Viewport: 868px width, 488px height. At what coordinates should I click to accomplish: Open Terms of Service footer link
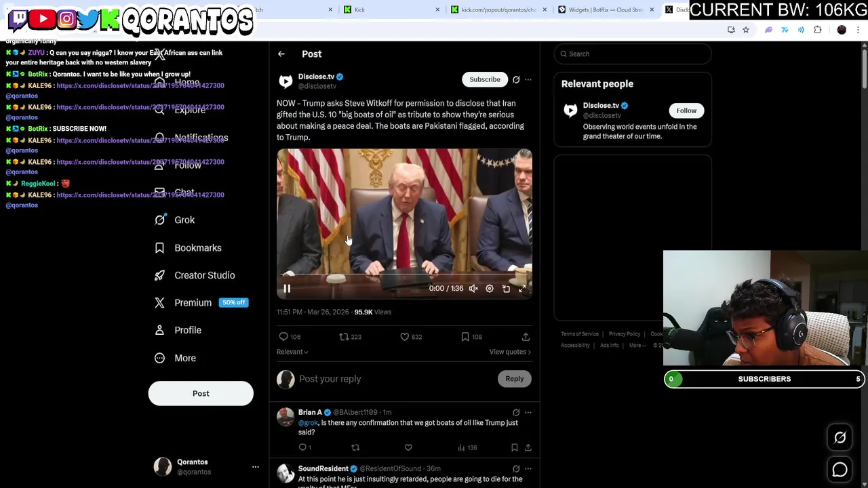click(580, 334)
